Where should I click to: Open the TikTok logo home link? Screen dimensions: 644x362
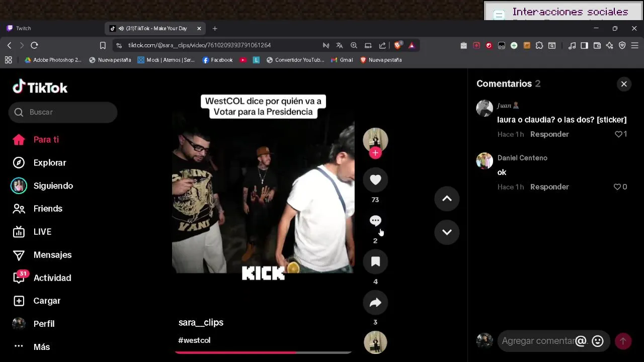(40, 87)
